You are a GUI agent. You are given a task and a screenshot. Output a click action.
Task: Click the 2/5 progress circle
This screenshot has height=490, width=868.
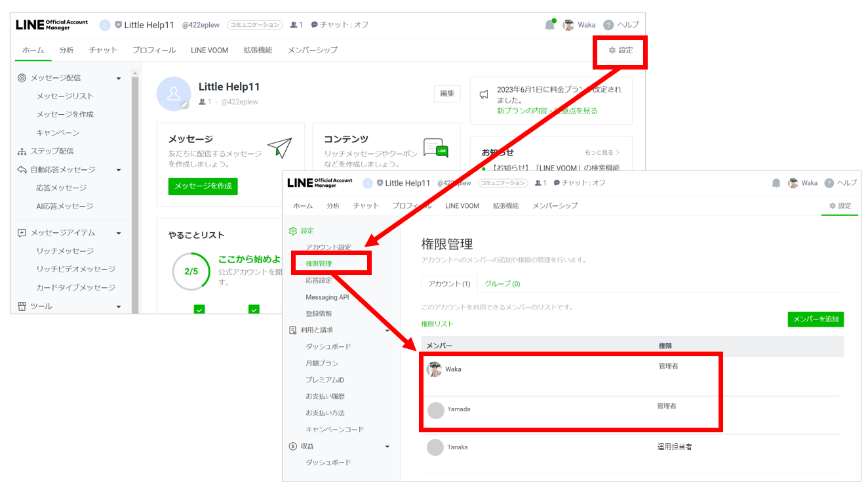(x=191, y=271)
